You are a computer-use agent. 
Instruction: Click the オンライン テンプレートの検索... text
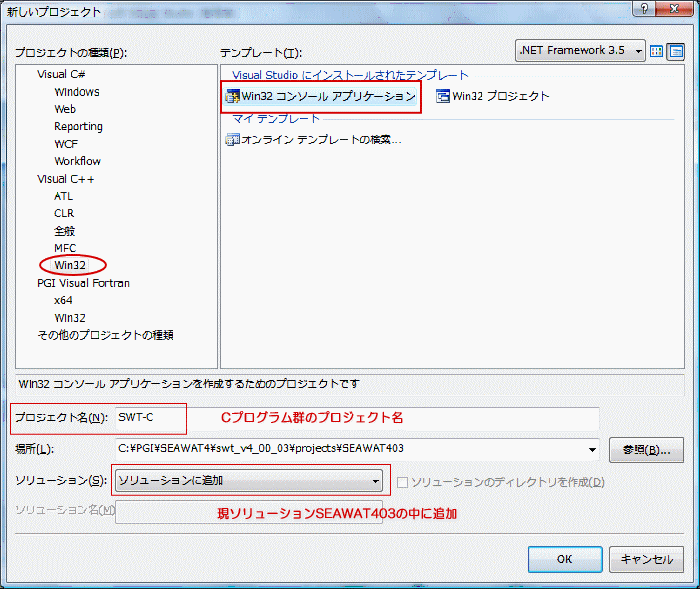321,140
